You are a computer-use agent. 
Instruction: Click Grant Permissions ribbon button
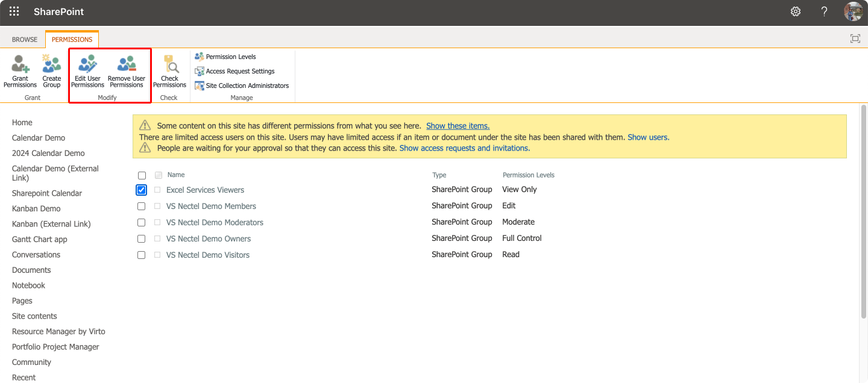20,71
